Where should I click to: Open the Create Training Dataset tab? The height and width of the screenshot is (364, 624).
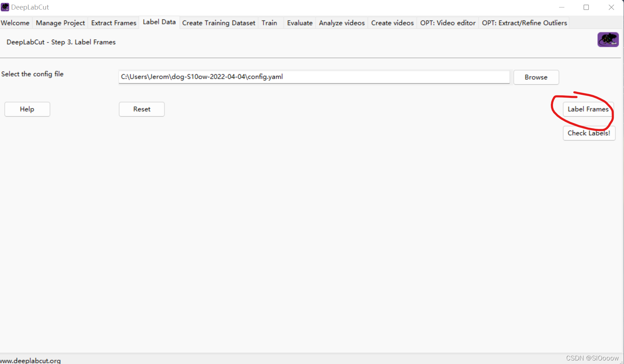(x=219, y=23)
